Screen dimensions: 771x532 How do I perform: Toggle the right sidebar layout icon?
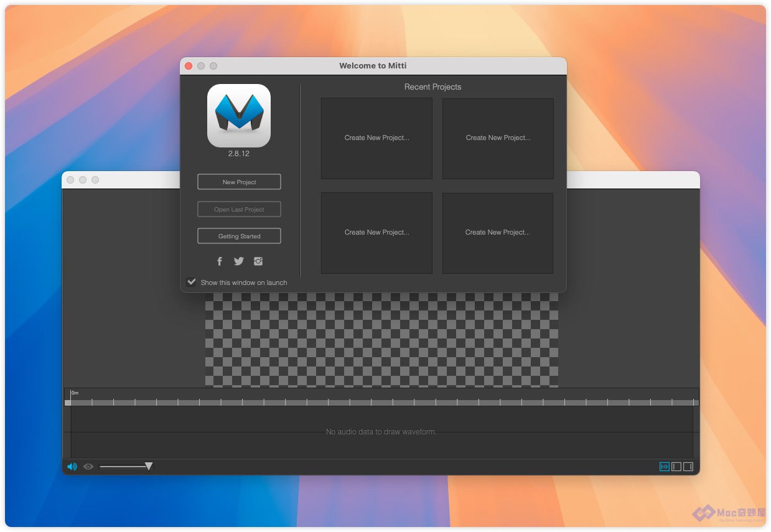[x=688, y=467]
